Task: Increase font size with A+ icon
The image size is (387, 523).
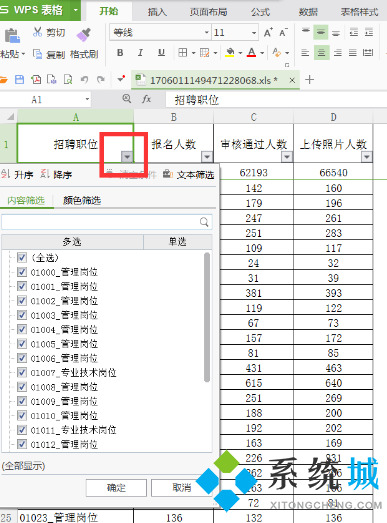Action: coord(268,32)
